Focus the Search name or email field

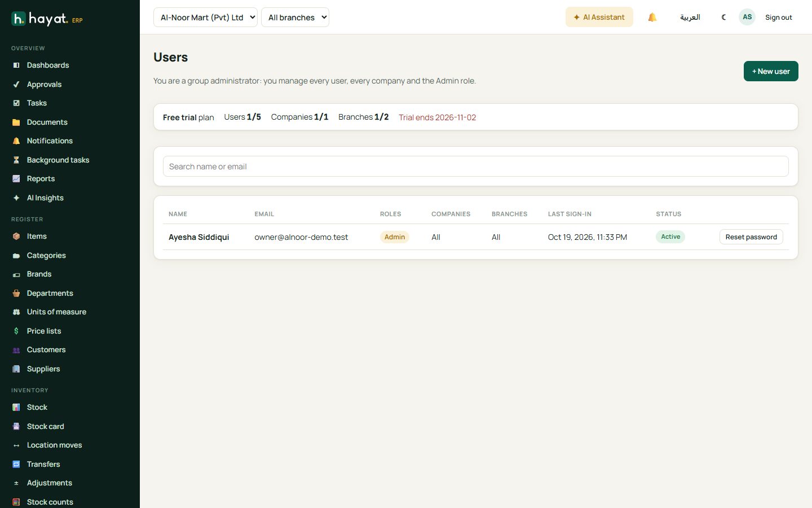click(x=476, y=167)
